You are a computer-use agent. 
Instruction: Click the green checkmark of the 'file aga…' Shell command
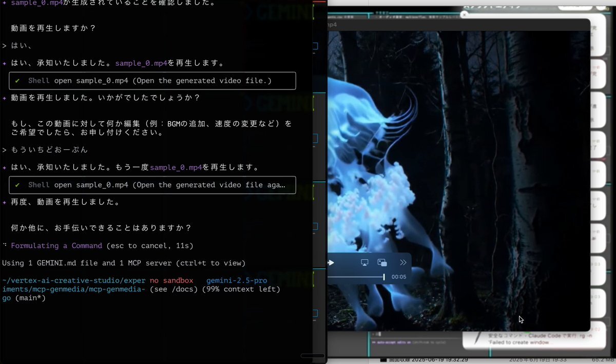click(x=17, y=185)
